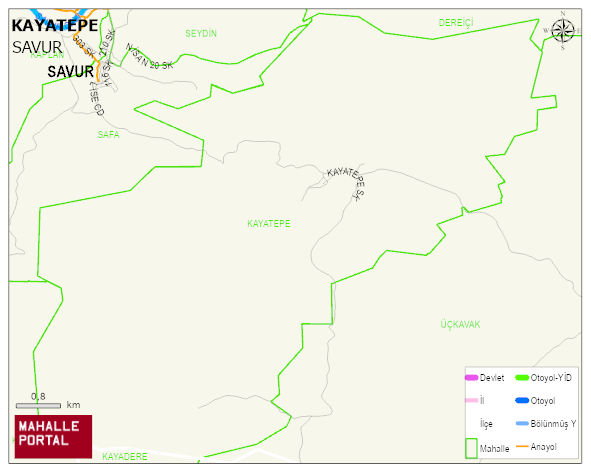Click the Otoyol-YİD legend text
The width and height of the screenshot is (591, 472).
pos(551,377)
